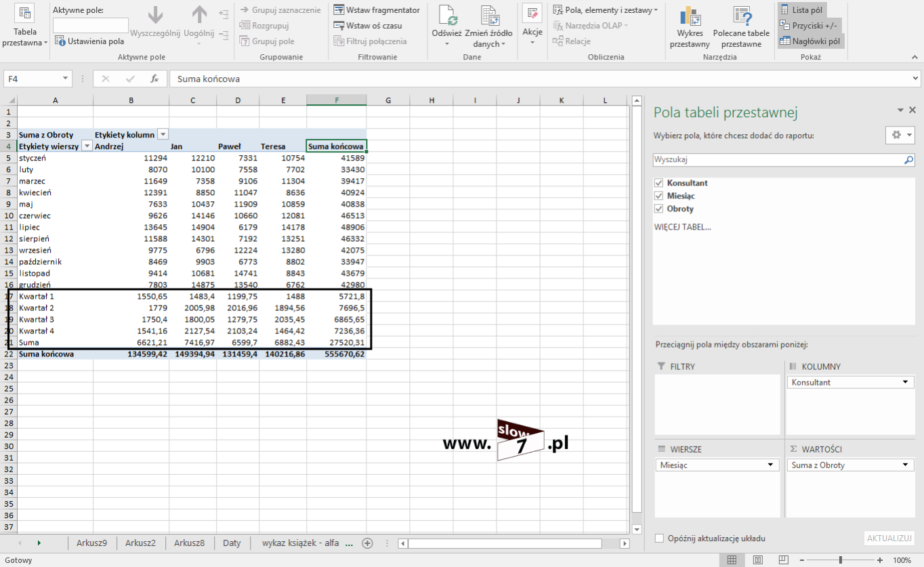
Task: Open Konsultant dropdown in KOLUMNY area
Action: coord(906,383)
